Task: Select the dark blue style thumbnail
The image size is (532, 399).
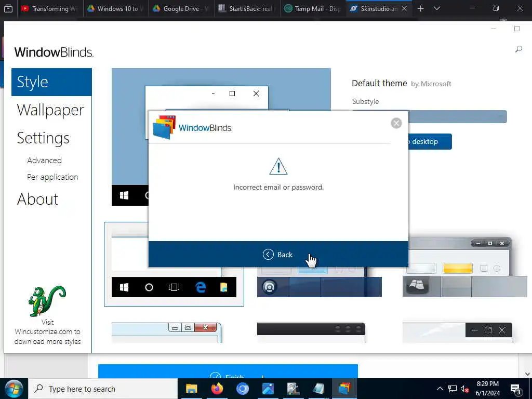Action: [320, 282]
